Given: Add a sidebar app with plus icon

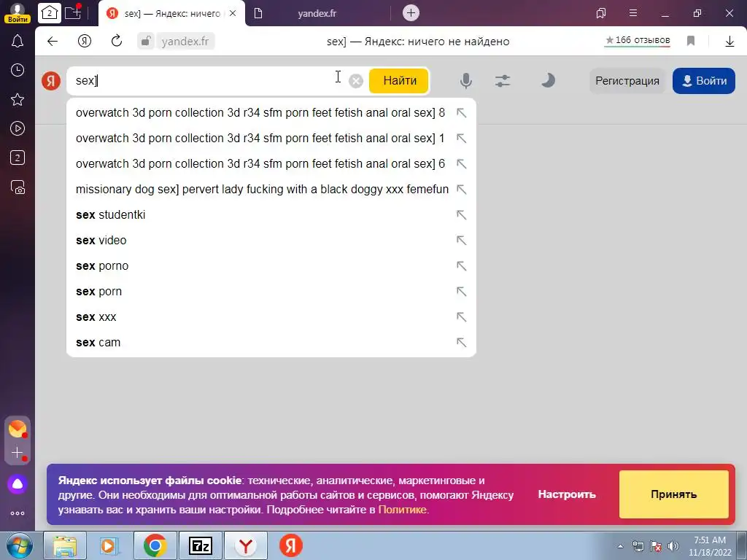Looking at the screenshot, I should pyautogui.click(x=18, y=452).
